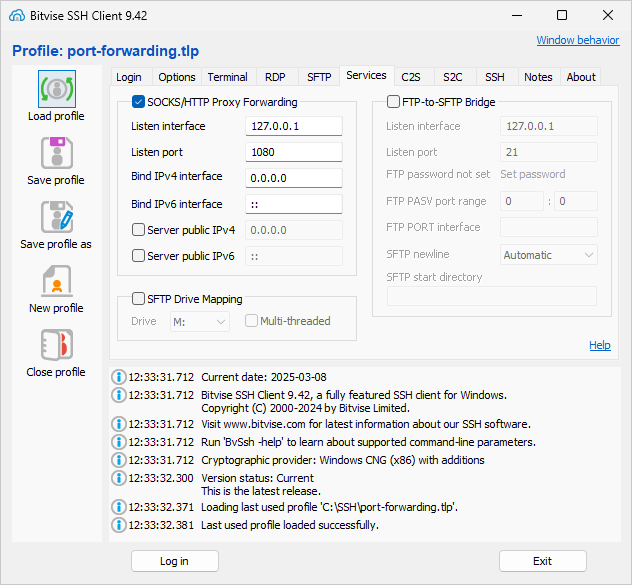Click the first FTP PASV port range field
This screenshot has height=585, width=632.
click(522, 201)
